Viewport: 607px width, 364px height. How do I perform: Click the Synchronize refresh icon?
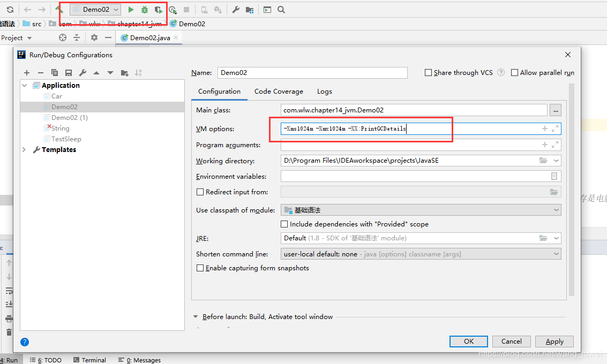pyautogui.click(x=10, y=10)
